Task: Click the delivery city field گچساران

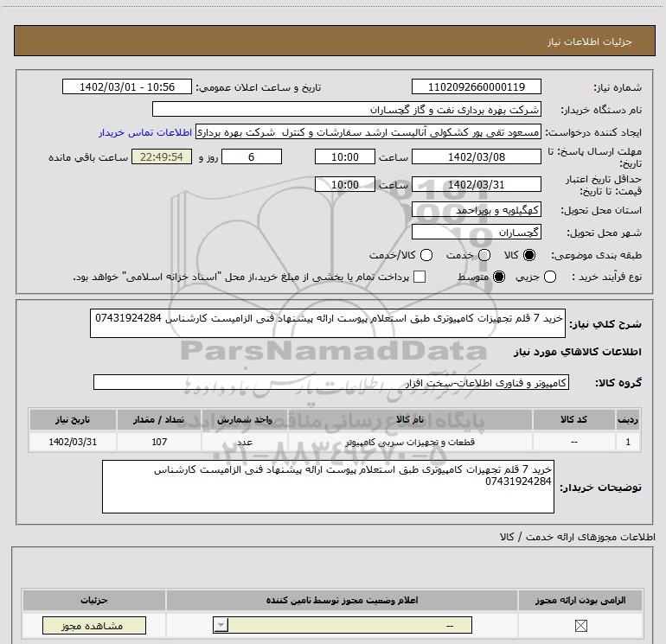Action: pyautogui.click(x=476, y=232)
